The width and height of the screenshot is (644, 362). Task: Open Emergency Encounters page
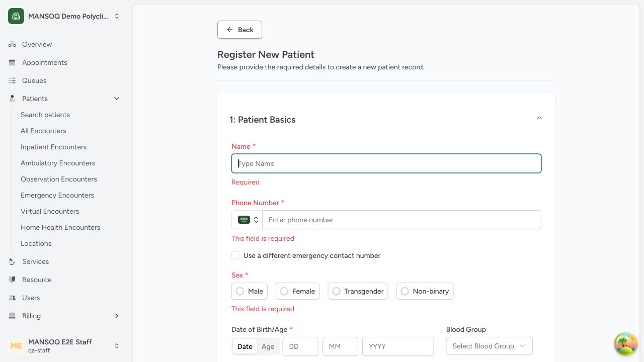point(57,195)
